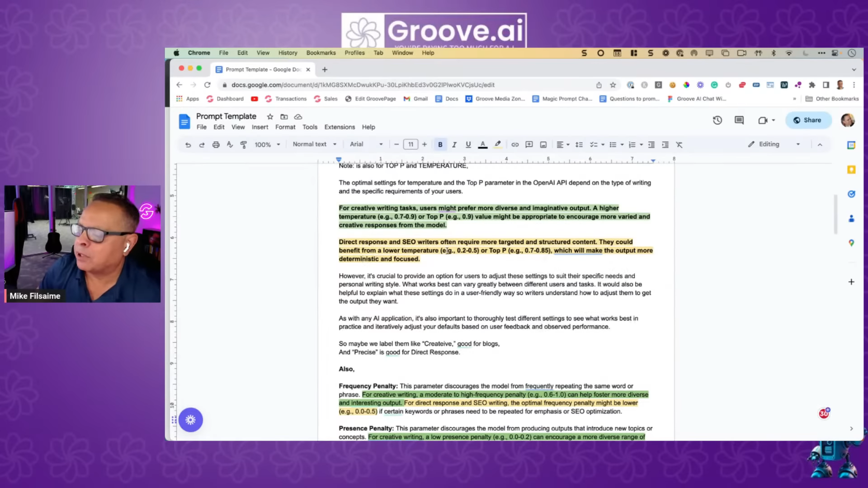Show the comment history panel
Viewport: 868px width, 488px height.
click(739, 120)
